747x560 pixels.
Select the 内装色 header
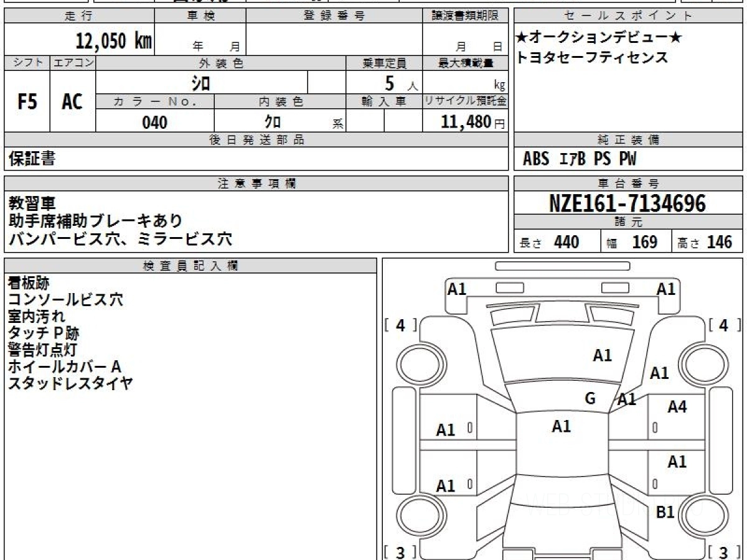coord(280,101)
